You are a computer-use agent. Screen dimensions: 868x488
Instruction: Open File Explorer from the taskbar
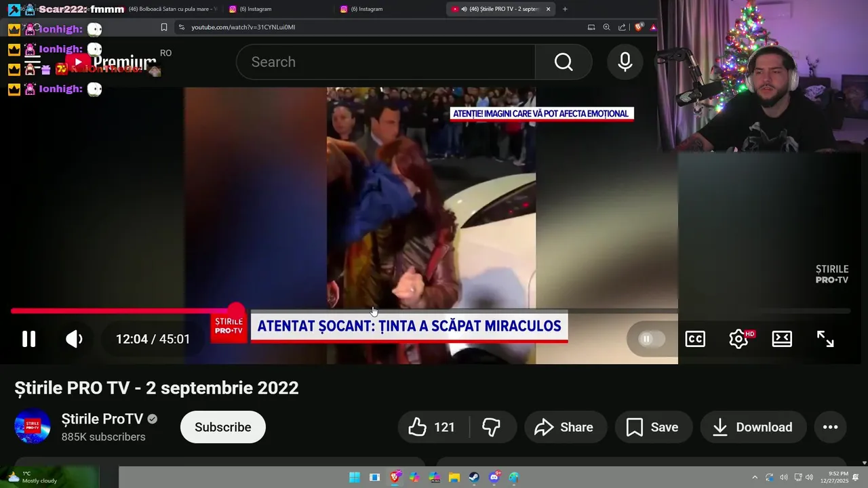click(454, 477)
